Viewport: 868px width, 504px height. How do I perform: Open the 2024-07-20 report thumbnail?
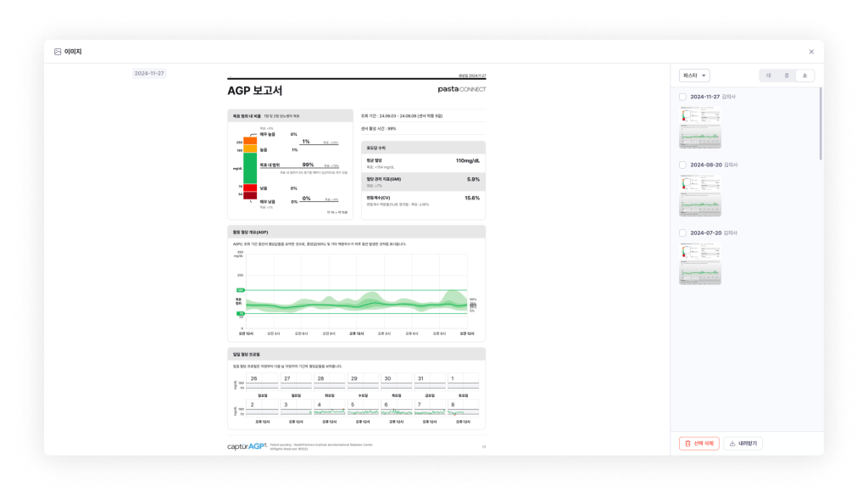[700, 263]
